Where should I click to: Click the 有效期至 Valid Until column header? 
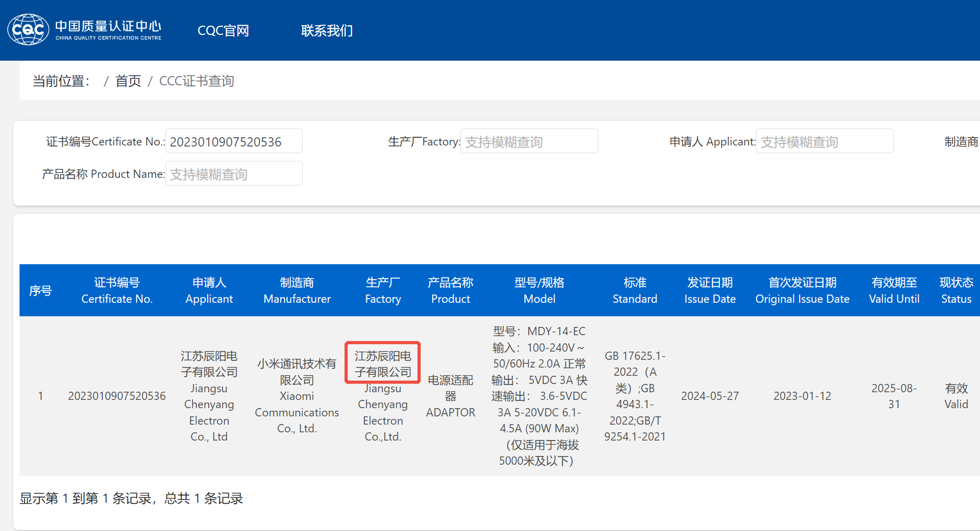tap(894, 290)
